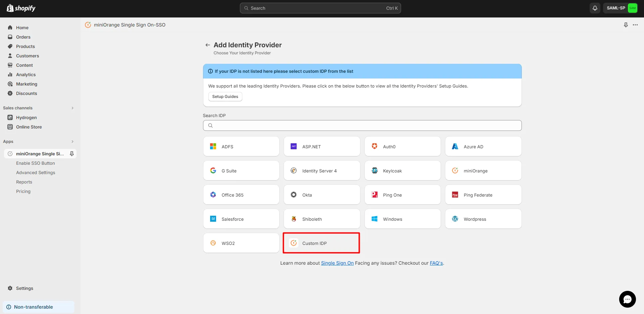
Task: Select the Salesforce identity provider
Action: point(241,219)
